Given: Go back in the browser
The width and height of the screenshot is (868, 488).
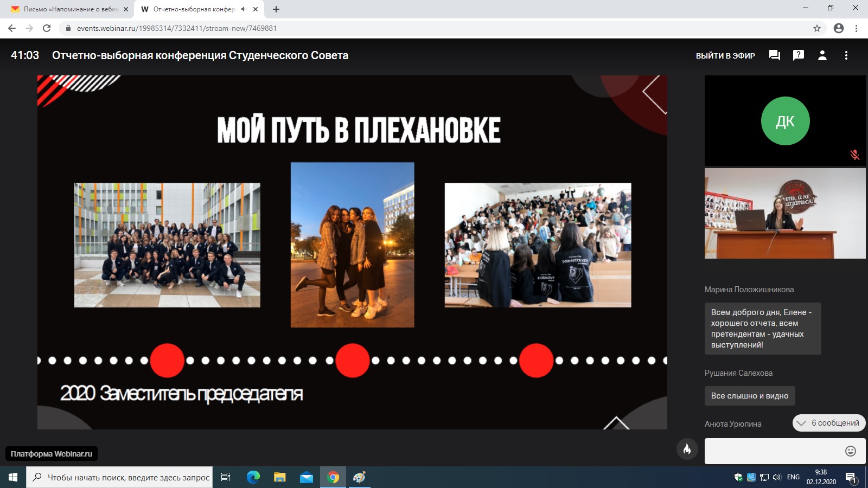Looking at the screenshot, I should [12, 28].
